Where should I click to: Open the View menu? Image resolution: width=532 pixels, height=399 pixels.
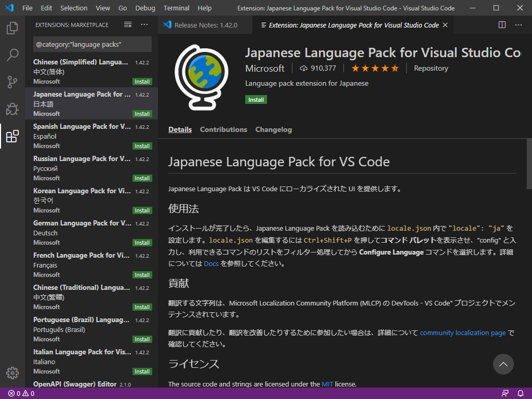click(x=103, y=8)
